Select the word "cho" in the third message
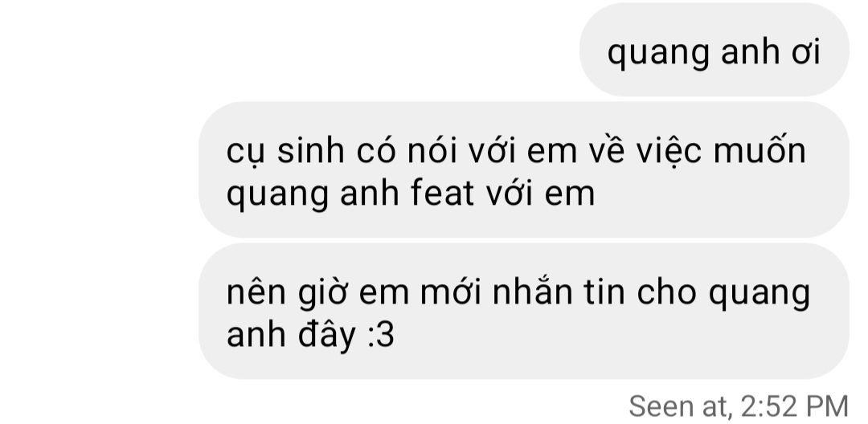 tap(666, 292)
